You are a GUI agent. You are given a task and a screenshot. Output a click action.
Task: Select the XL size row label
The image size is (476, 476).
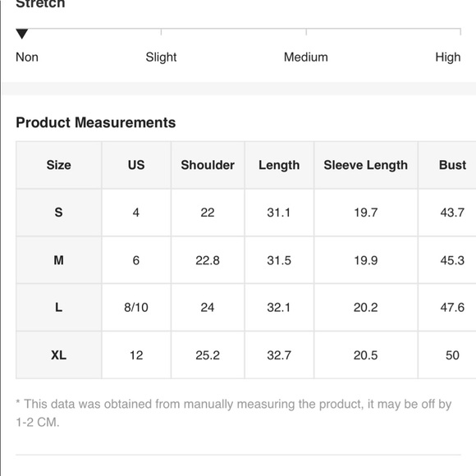[58, 355]
